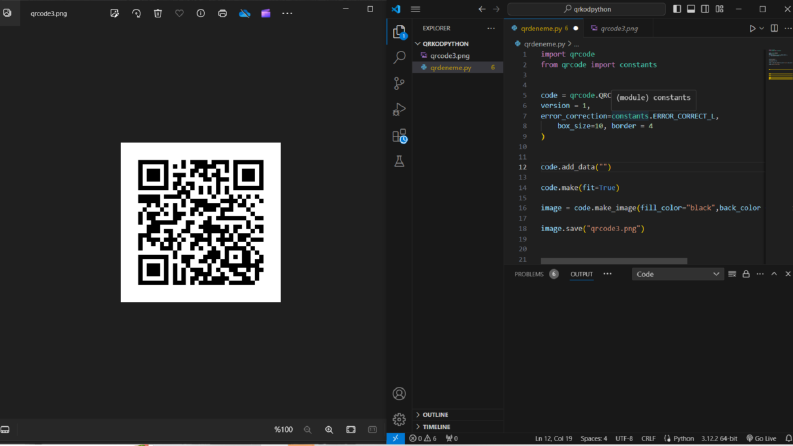Open Search in the VS Code activity bar
Image resolution: width=793 pixels, height=446 pixels.
399,57
